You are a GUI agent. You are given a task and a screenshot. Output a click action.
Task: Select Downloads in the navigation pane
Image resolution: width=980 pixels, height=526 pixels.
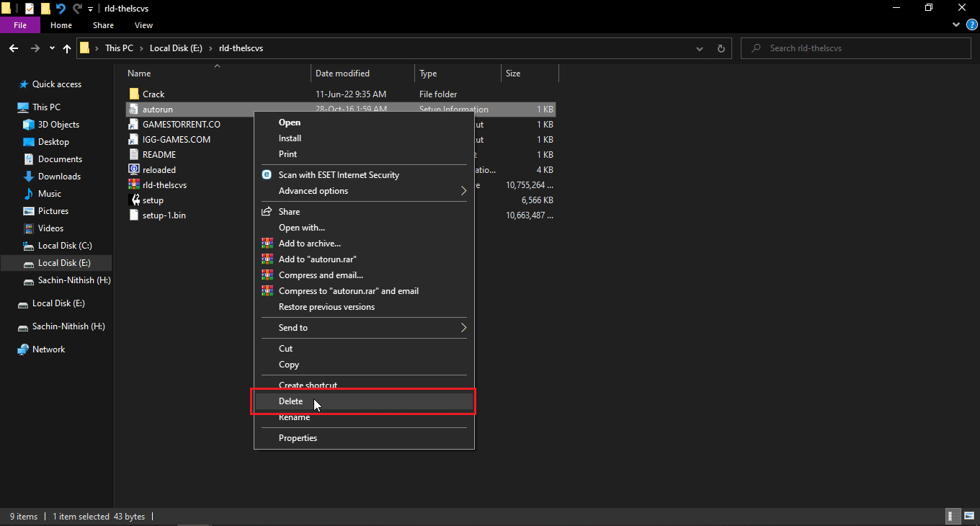[x=59, y=177]
